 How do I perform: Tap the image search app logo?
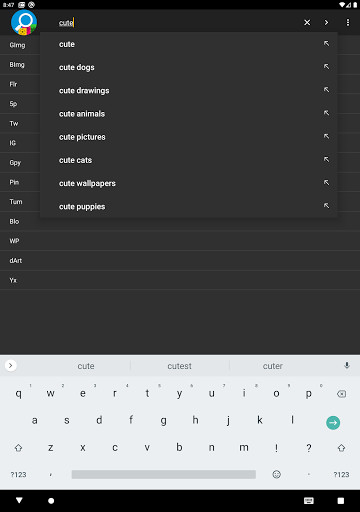[x=24, y=22]
